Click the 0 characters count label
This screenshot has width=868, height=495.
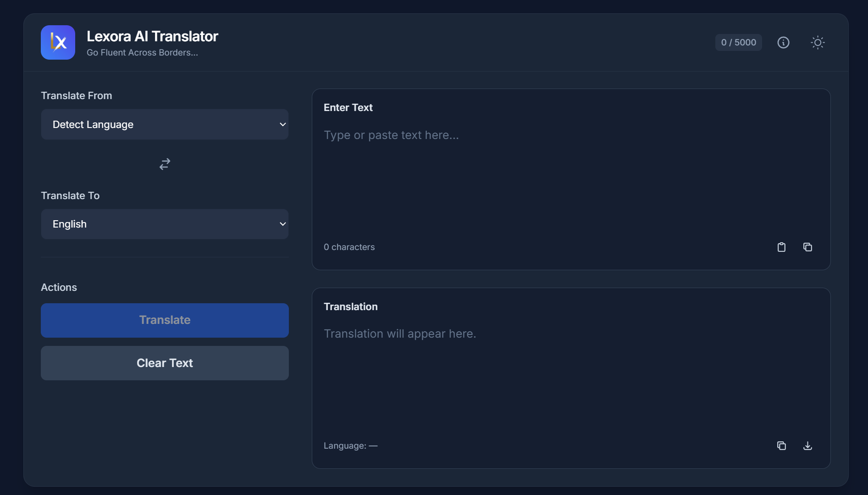pyautogui.click(x=349, y=247)
